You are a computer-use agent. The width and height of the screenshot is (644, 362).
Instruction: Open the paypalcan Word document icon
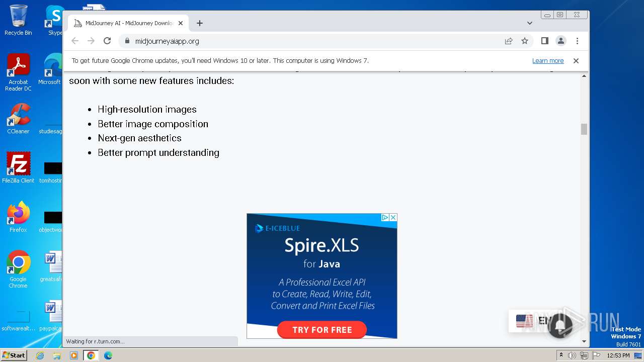point(51,316)
